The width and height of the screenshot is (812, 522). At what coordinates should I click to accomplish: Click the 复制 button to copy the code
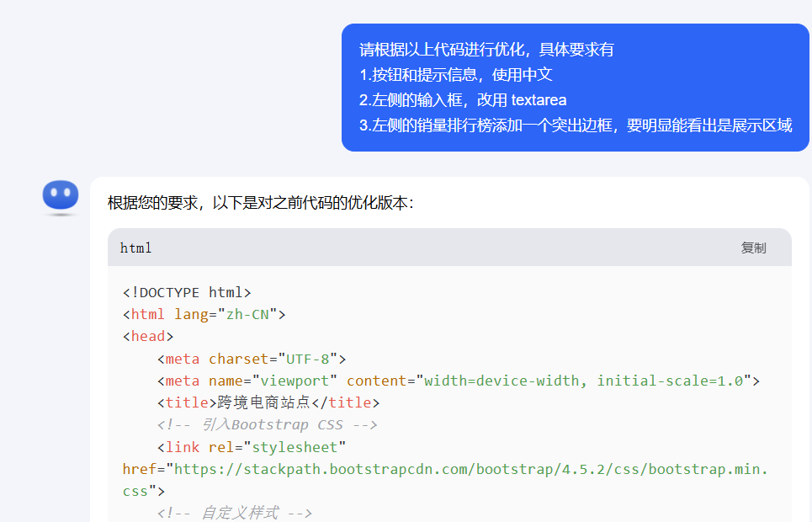coord(753,247)
